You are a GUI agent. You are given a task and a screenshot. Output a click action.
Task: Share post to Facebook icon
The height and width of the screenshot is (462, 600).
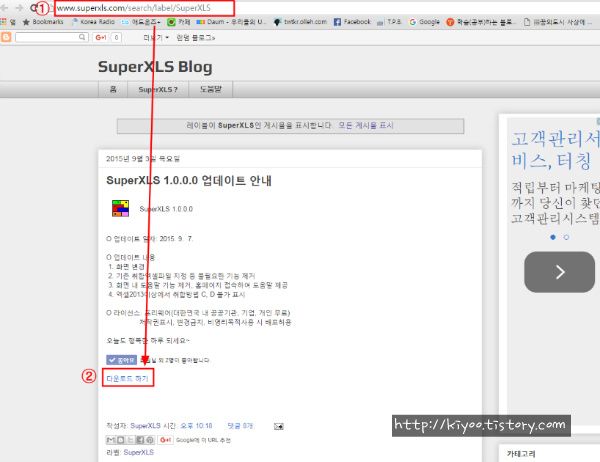140,440
